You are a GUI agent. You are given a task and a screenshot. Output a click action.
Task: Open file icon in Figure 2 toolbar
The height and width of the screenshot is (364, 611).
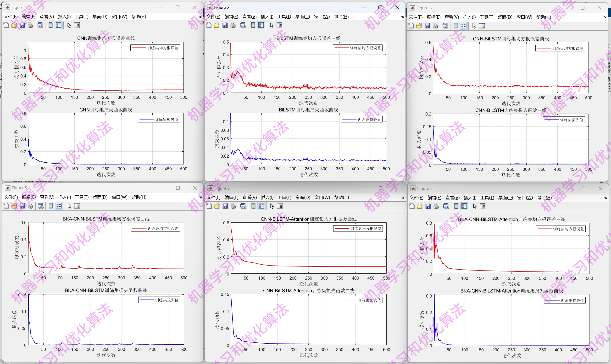(x=217, y=25)
